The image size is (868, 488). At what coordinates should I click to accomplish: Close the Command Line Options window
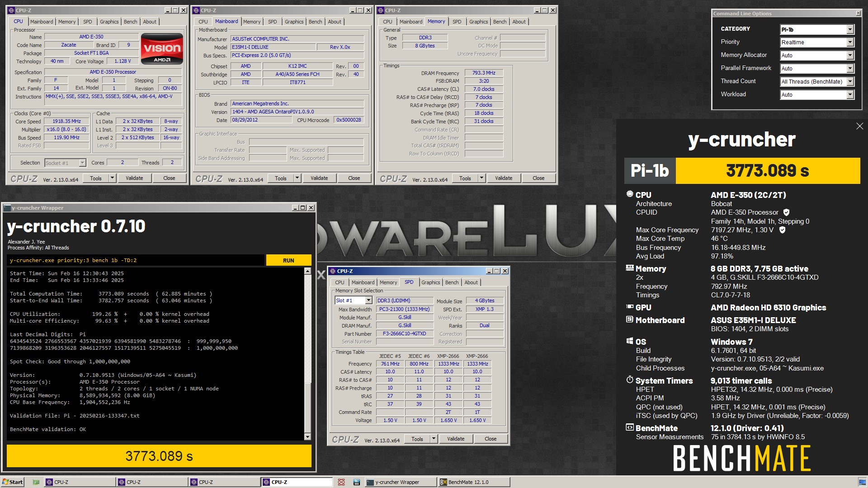coord(858,14)
